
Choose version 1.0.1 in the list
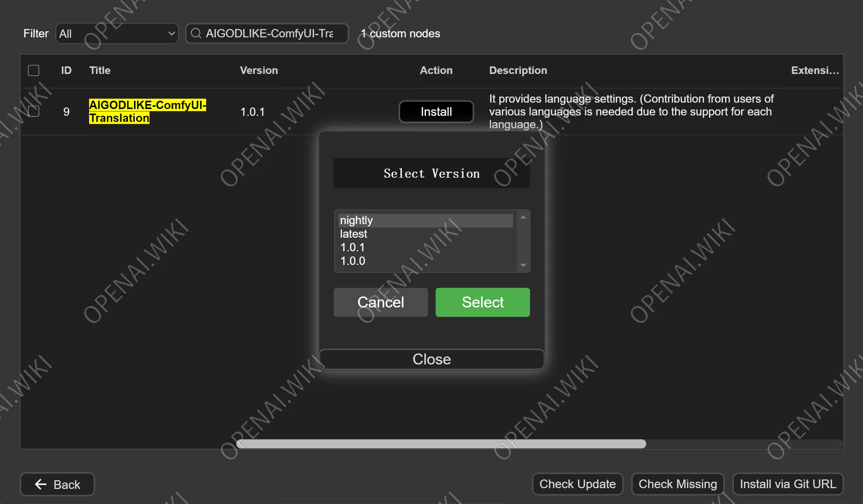pyautogui.click(x=426, y=247)
